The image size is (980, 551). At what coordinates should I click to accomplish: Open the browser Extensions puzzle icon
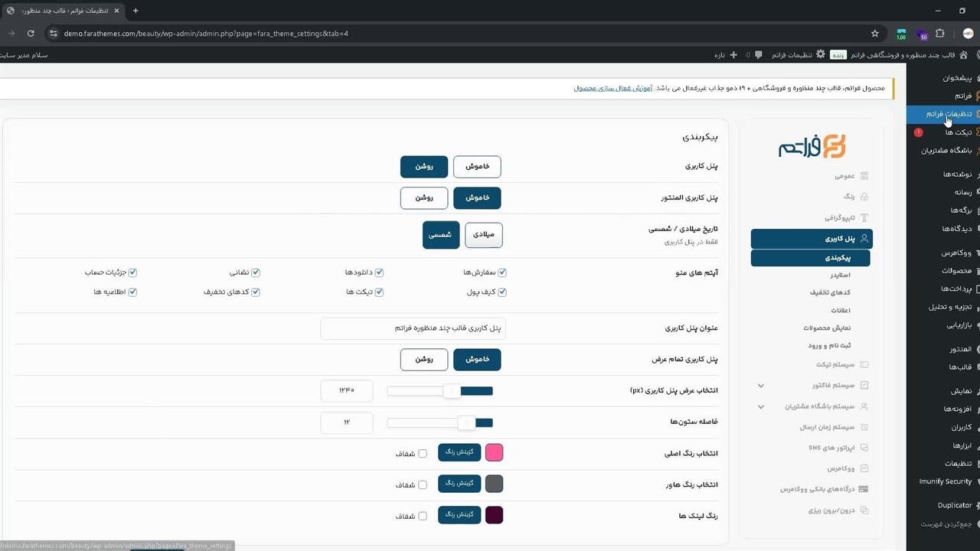point(940,34)
